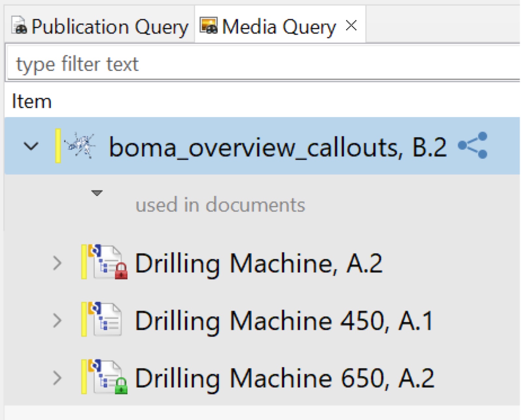Collapse the boma_overview_callouts, B.2 row
The width and height of the screenshot is (521, 420).
tap(31, 146)
